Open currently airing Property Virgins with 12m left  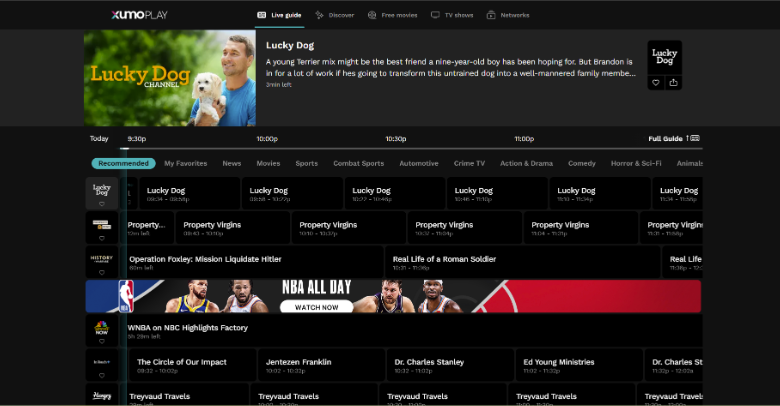pyautogui.click(x=148, y=228)
